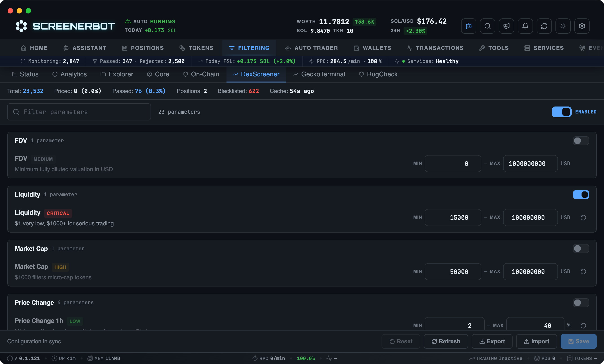Enable the Market Cap group toggle
The image size is (604, 364).
pos(581,248)
